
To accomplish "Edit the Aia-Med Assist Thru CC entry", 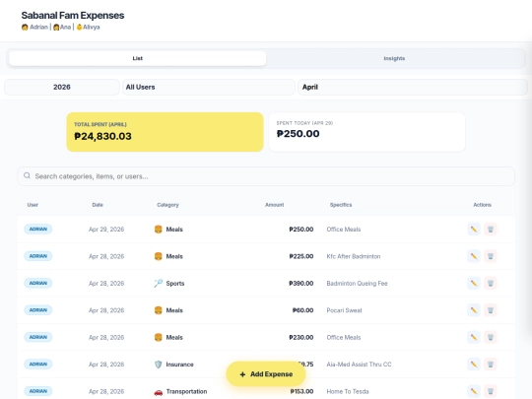I will click(x=474, y=365).
